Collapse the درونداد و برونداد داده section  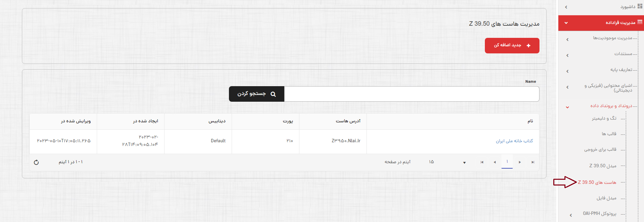(x=567, y=107)
